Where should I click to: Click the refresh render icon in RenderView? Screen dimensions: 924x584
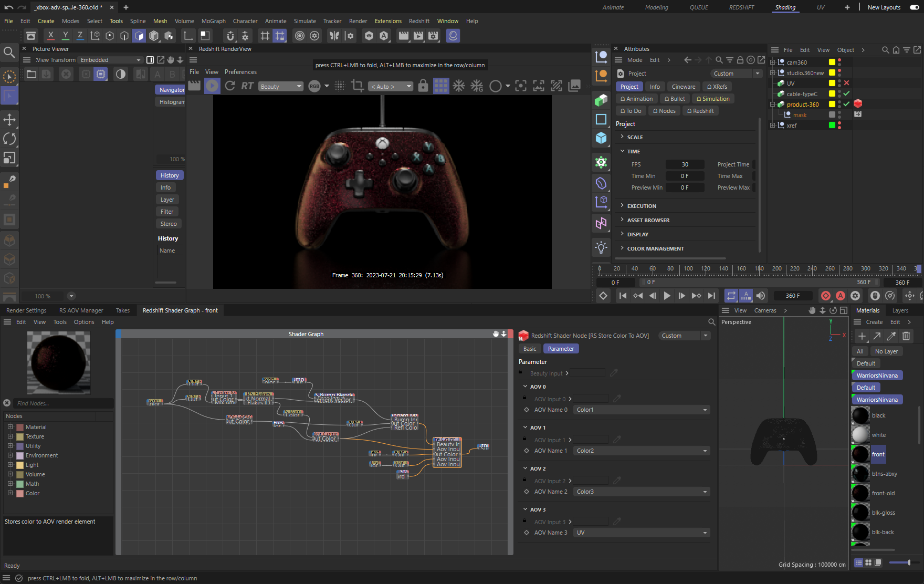[x=230, y=86]
